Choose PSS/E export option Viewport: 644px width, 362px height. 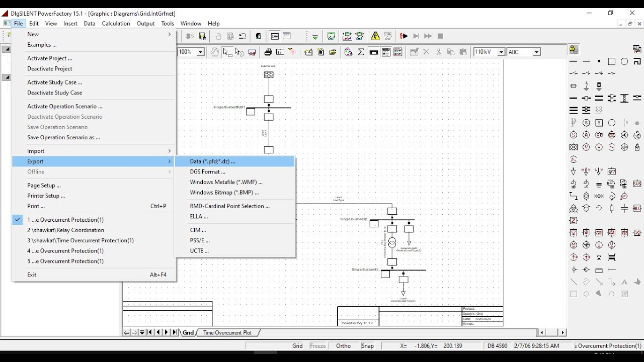pyautogui.click(x=235, y=240)
